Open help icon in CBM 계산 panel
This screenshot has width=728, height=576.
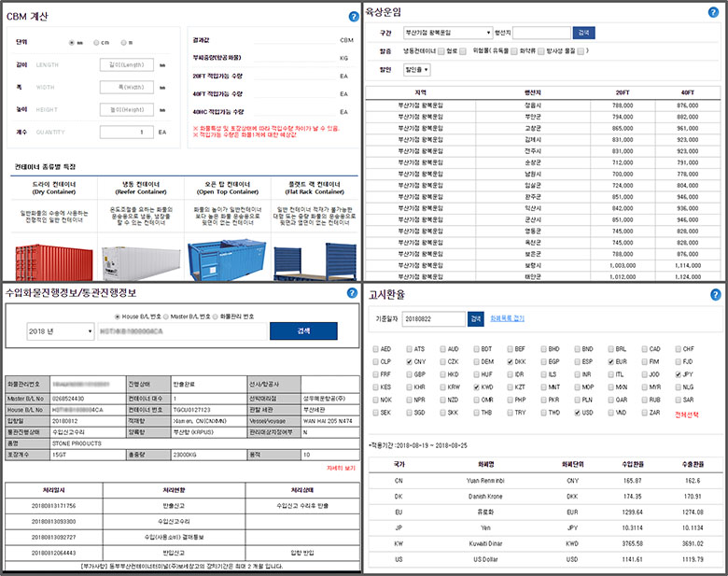[354, 17]
